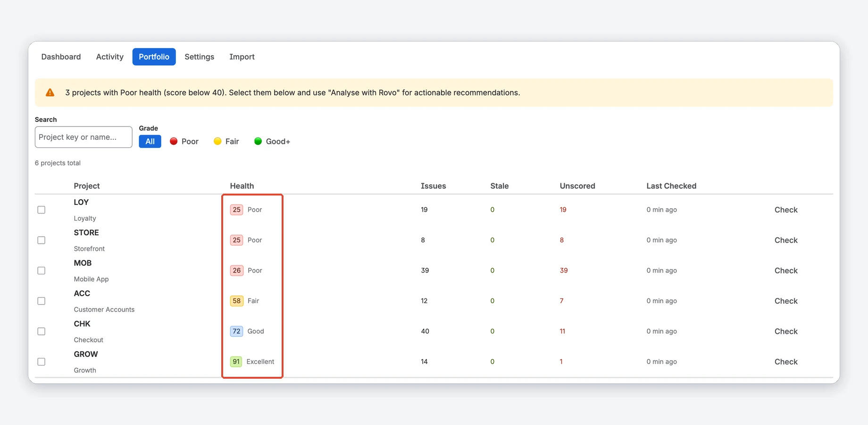Click the orange warning triangle icon

tap(50, 93)
